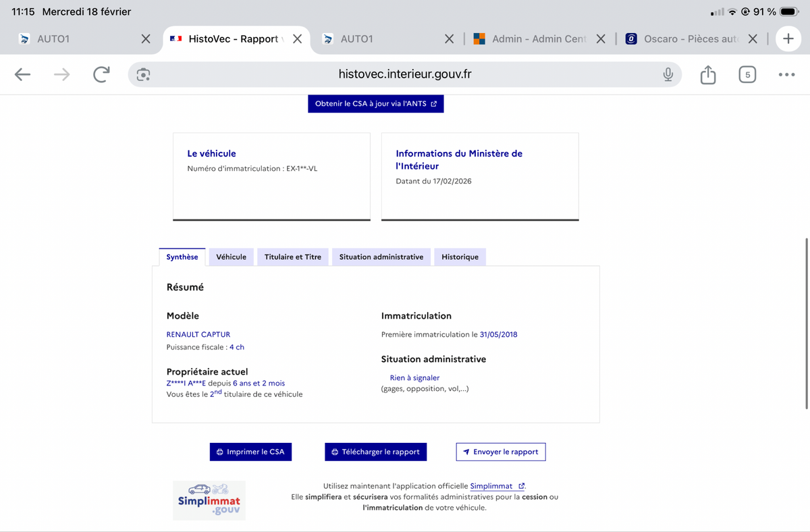The height and width of the screenshot is (532, 810).
Task: Switch to the Véhicule tab
Action: 231,257
